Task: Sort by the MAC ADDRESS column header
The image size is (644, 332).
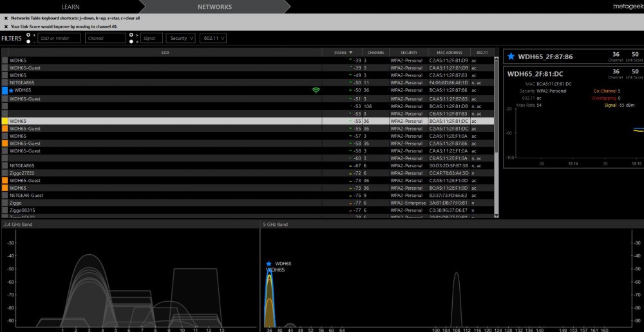Action: click(x=450, y=53)
